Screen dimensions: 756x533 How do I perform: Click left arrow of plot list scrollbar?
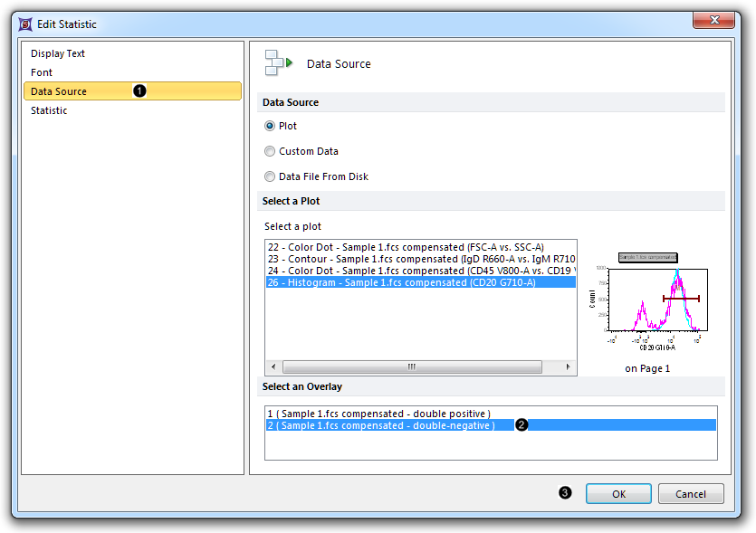point(273,367)
